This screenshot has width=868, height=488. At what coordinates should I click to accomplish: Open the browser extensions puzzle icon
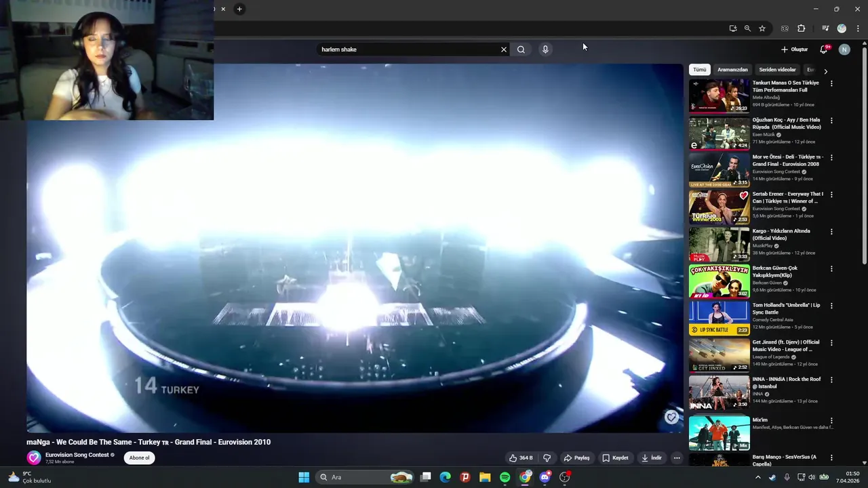[801, 28]
